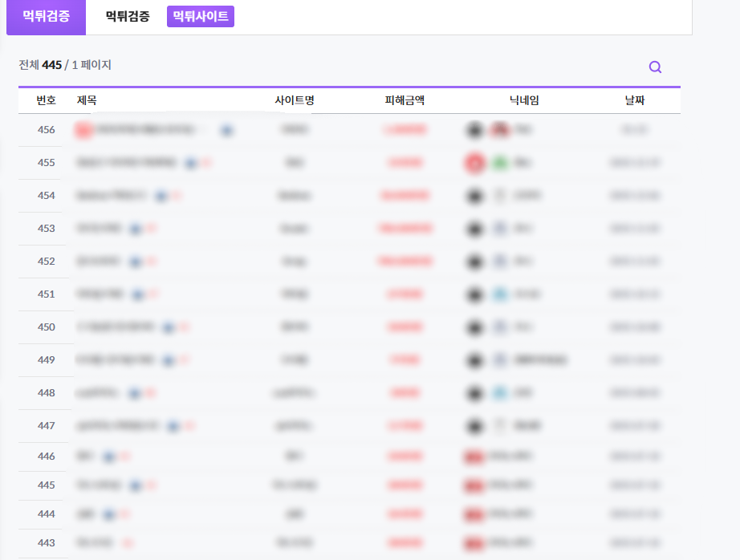Click the 피해금액 column header
The height and width of the screenshot is (560, 740).
(405, 100)
